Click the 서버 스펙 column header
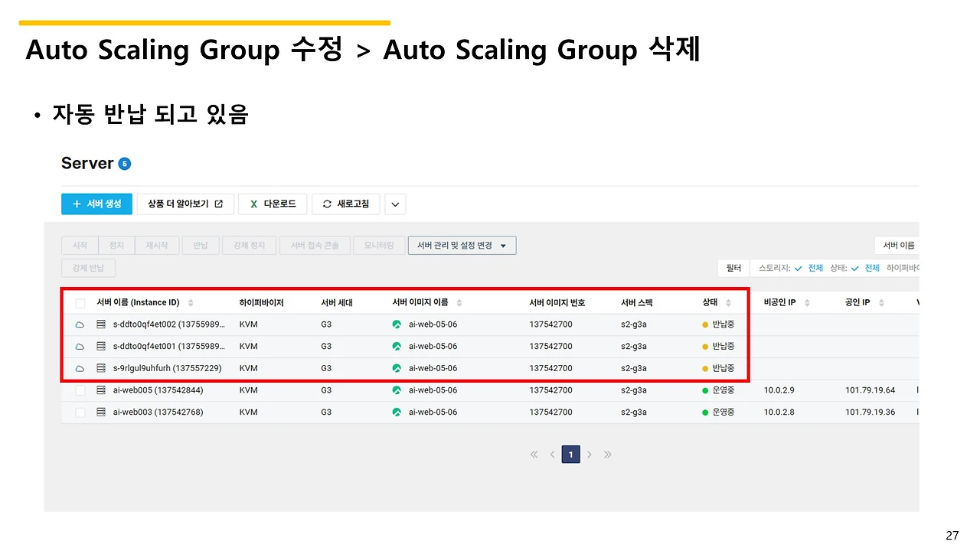This screenshot has width=980, height=551. click(637, 303)
